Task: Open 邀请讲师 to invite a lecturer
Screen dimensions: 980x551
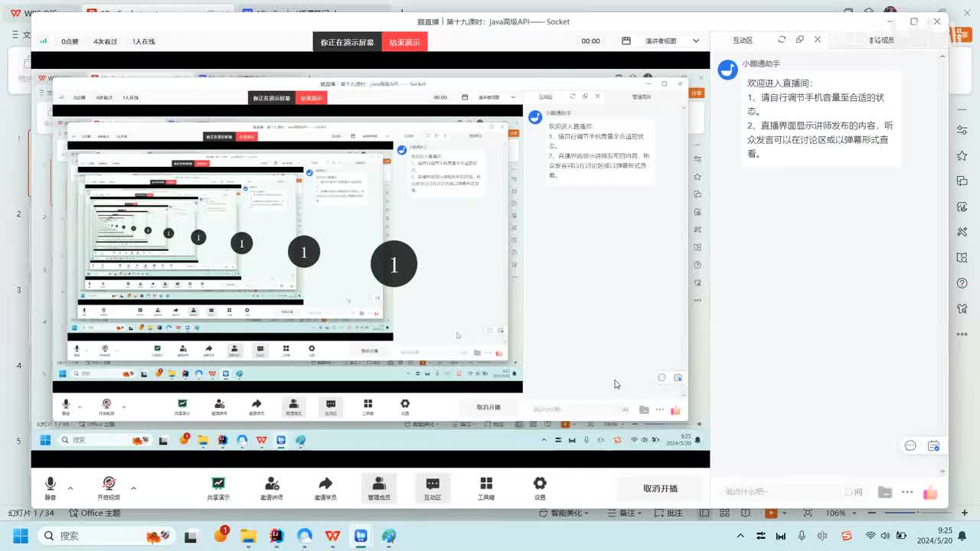Action: pyautogui.click(x=272, y=487)
